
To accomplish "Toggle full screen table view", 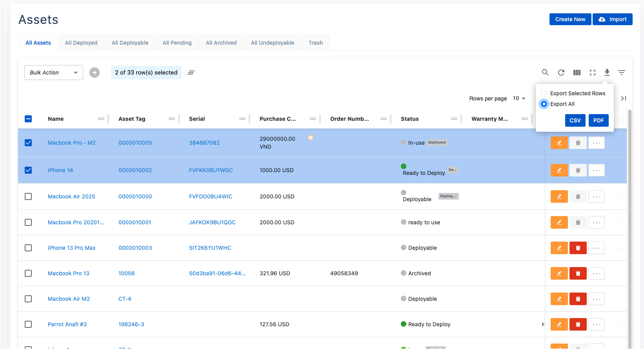I will pyautogui.click(x=593, y=73).
